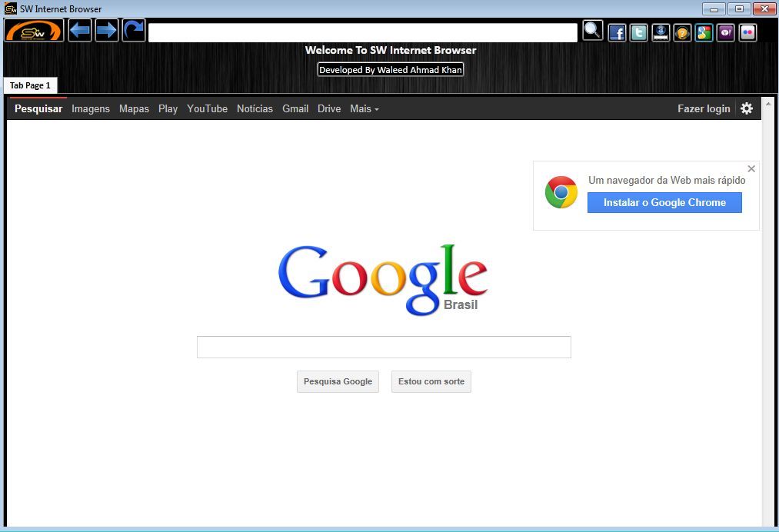Open the Yahoo shortcut icon
This screenshot has height=532, width=779.
tap(726, 33)
